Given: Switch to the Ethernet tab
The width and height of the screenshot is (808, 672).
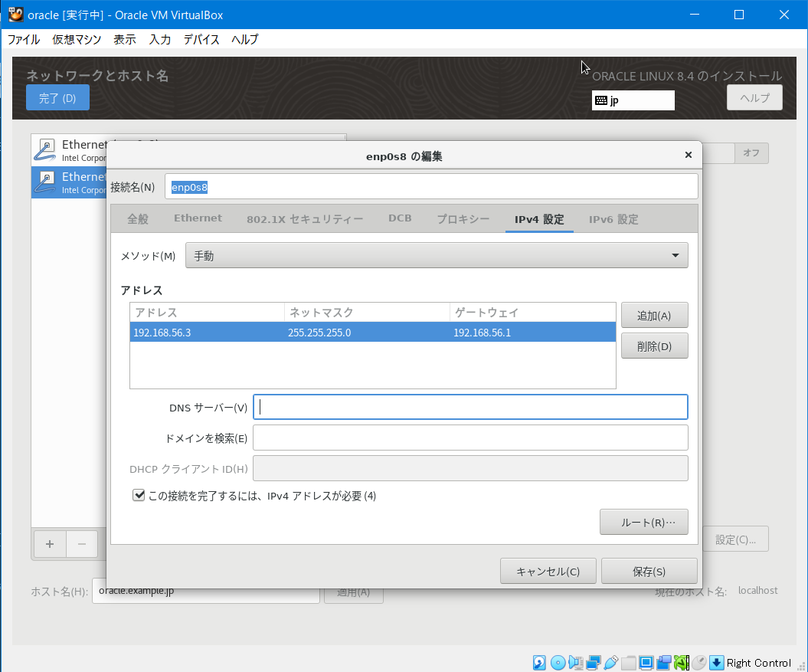Looking at the screenshot, I should click(x=198, y=218).
